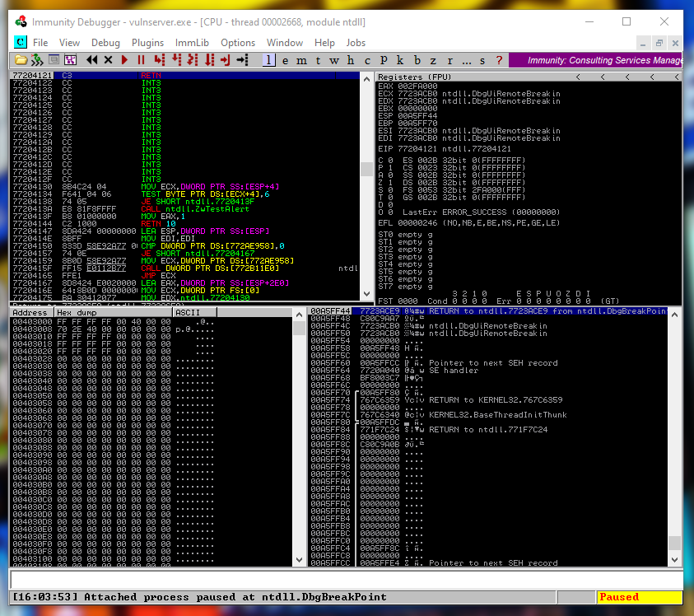This screenshot has width=694, height=616.
Task: Click the black X Close program icon
Action: pyautogui.click(x=108, y=60)
